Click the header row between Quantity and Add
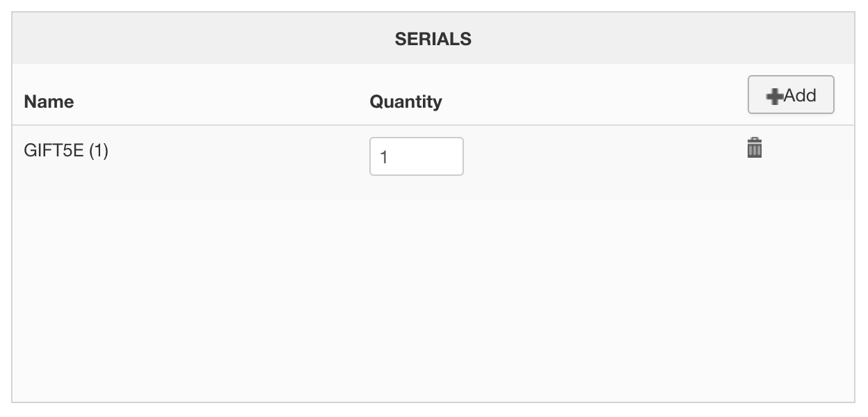The width and height of the screenshot is (868, 417). click(591, 101)
